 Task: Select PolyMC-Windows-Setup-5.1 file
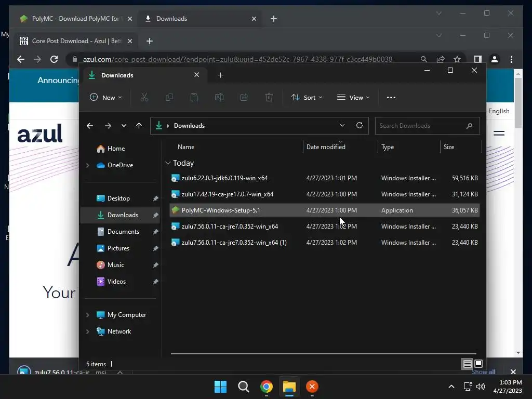324,210
